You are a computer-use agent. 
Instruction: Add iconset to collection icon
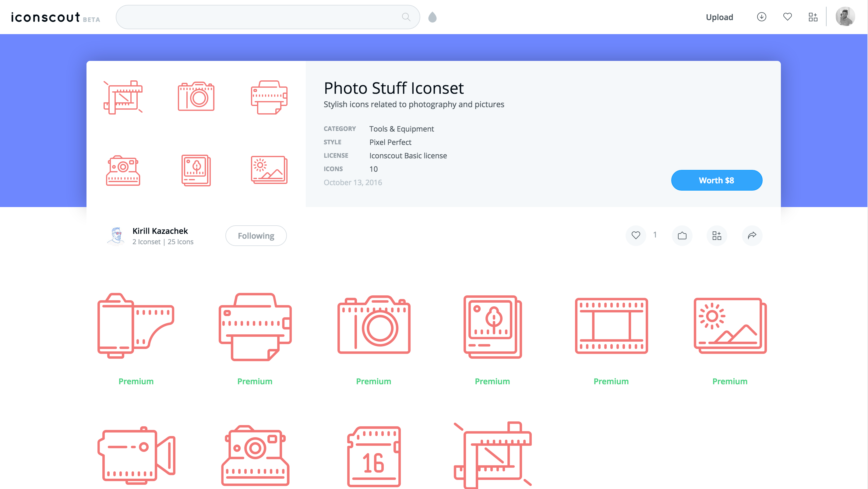click(717, 235)
